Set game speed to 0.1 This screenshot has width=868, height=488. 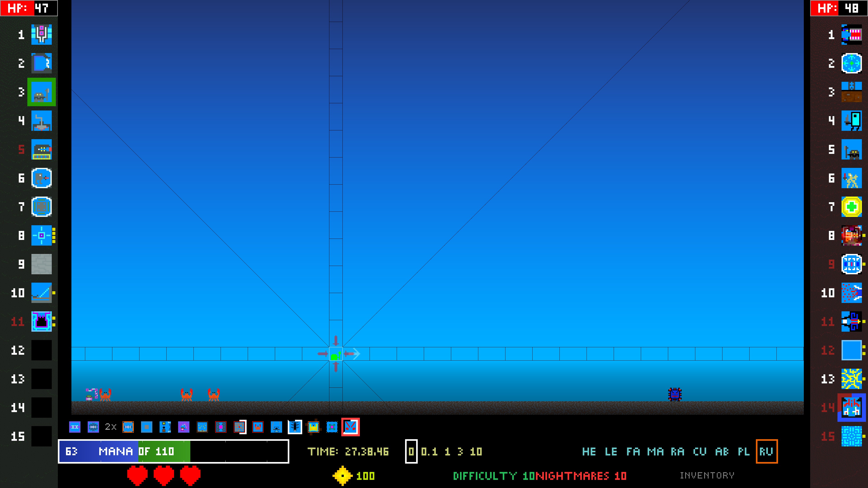coord(429,451)
